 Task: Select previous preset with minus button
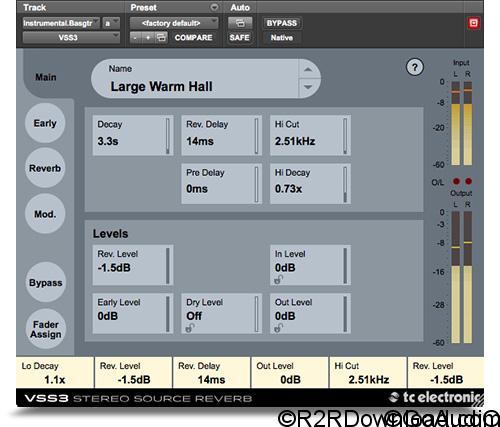pos(135,38)
